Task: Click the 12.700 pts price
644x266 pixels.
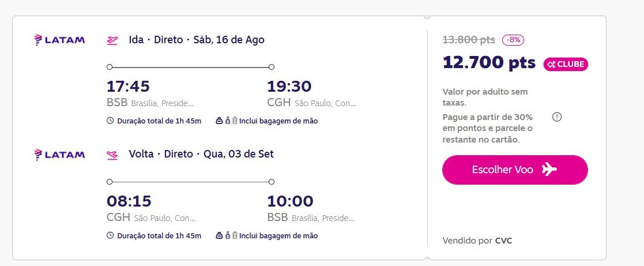Action: (489, 62)
